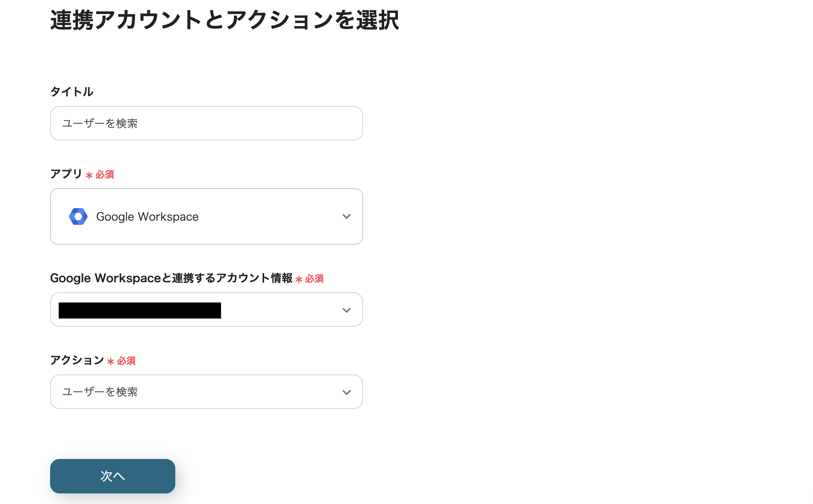Click the ユーザーを検索 placeholder in title field
Image resolution: width=813 pixels, height=504 pixels.
point(100,123)
